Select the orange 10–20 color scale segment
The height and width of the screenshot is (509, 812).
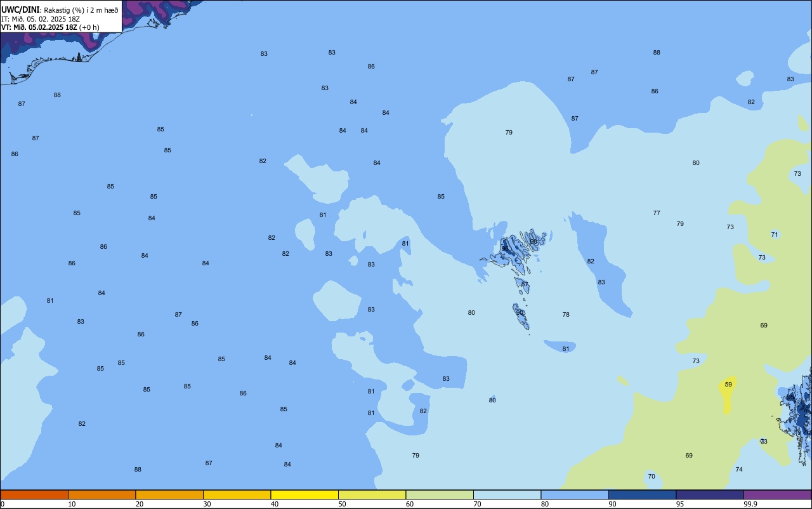click(x=101, y=494)
